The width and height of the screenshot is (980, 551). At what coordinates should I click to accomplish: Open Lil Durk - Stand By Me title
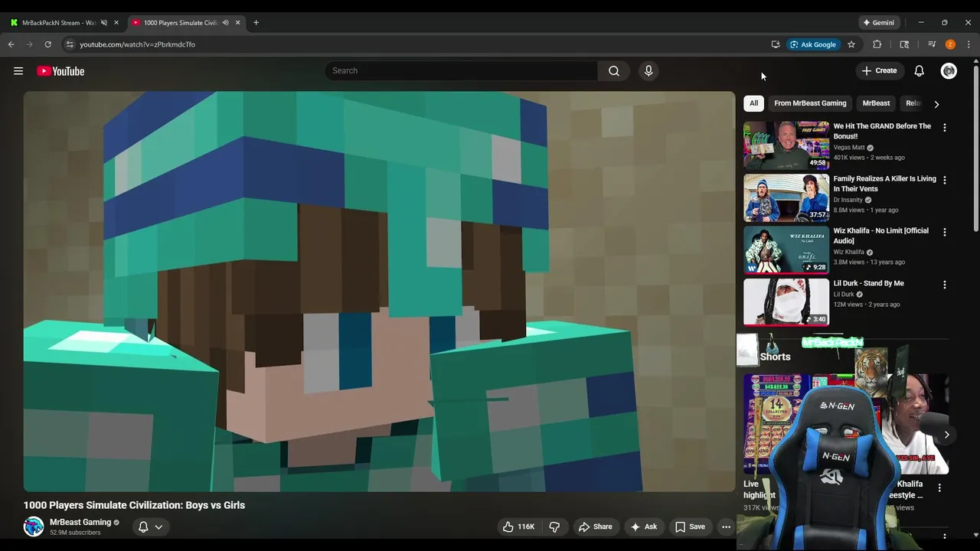click(x=868, y=283)
